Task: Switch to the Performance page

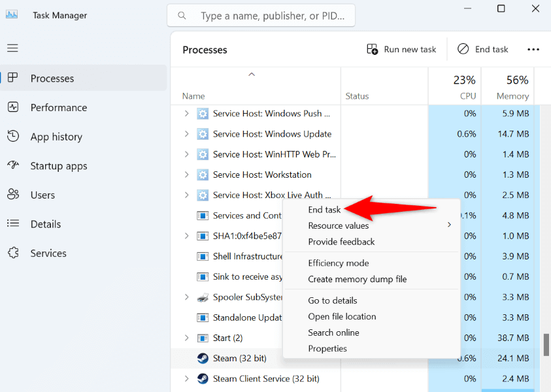Action: coord(83,108)
